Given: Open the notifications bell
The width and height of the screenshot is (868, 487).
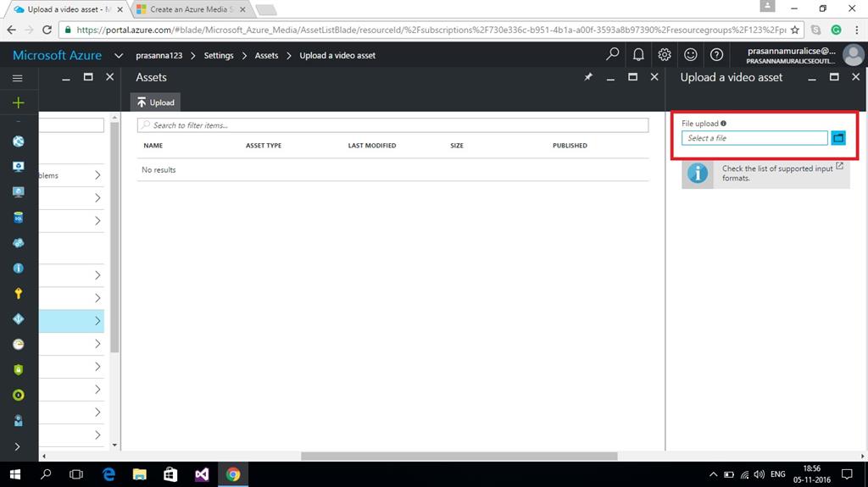Looking at the screenshot, I should click(638, 54).
